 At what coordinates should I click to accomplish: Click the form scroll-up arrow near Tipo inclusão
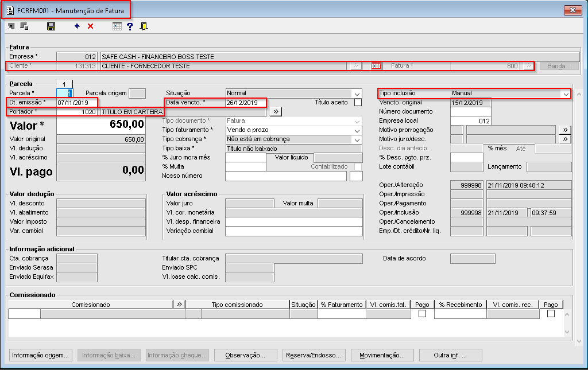[x=579, y=94]
